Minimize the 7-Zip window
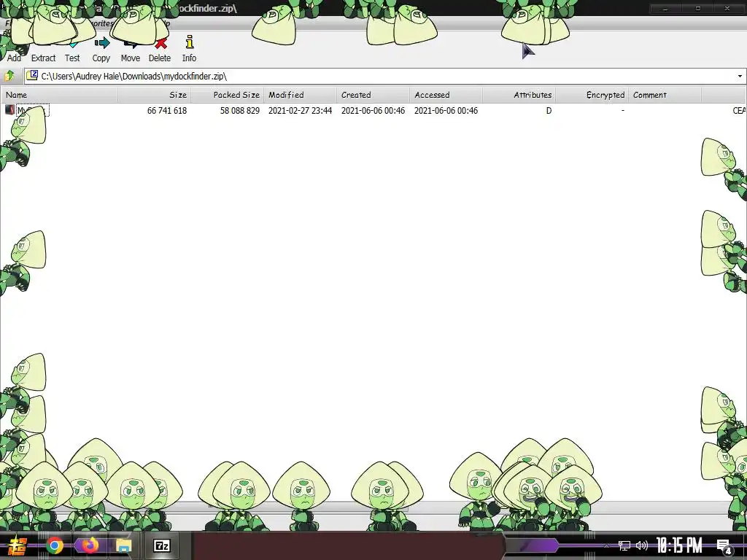 point(665,8)
